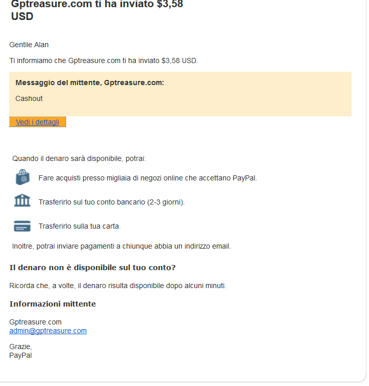The height and width of the screenshot is (386, 369).
Task: Click 'Il denaro non è disponibile' heading
Action: tap(92, 267)
